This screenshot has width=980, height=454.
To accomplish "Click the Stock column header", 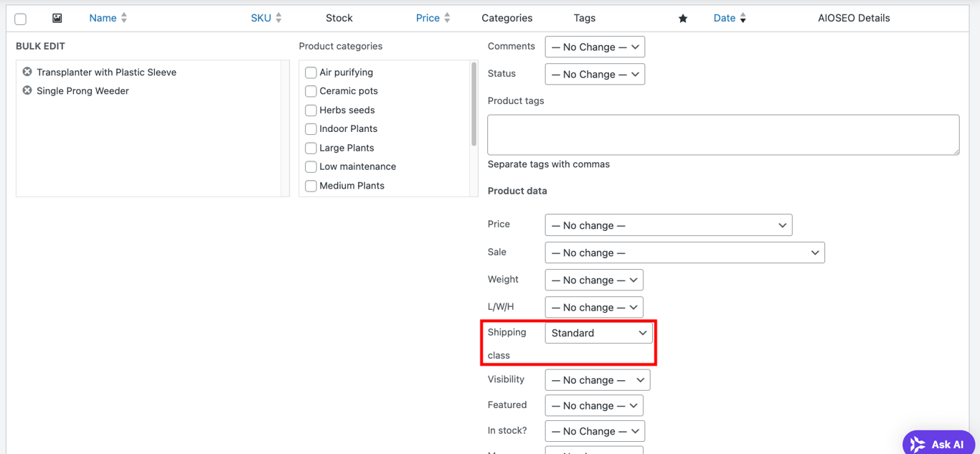I will pos(339,17).
